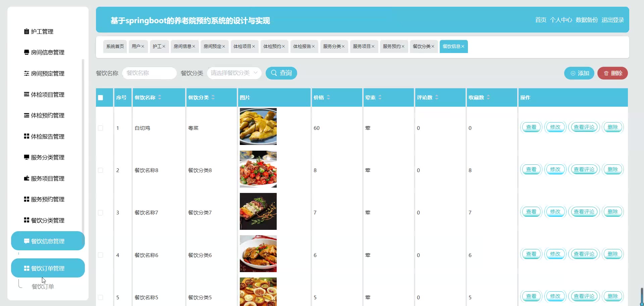
Task: Open the 餐饮订单 submenu item
Action: point(43,287)
